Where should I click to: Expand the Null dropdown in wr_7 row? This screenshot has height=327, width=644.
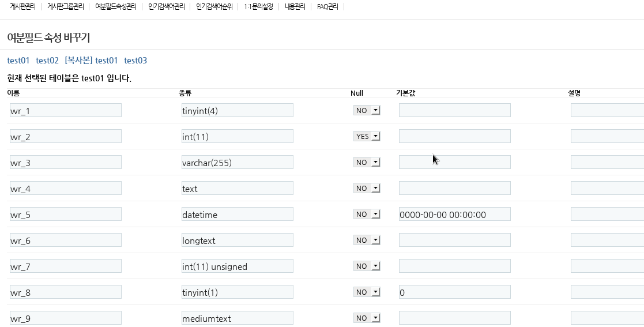click(367, 266)
